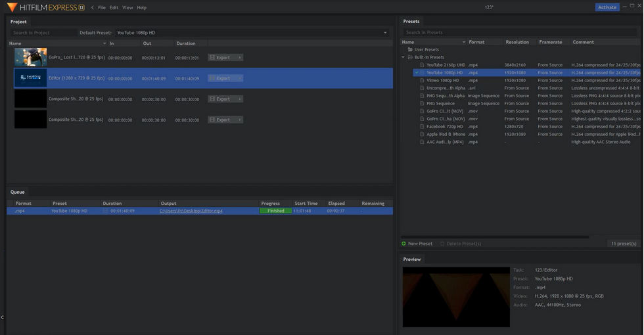Click the Built-In Presets folder icon

410,58
